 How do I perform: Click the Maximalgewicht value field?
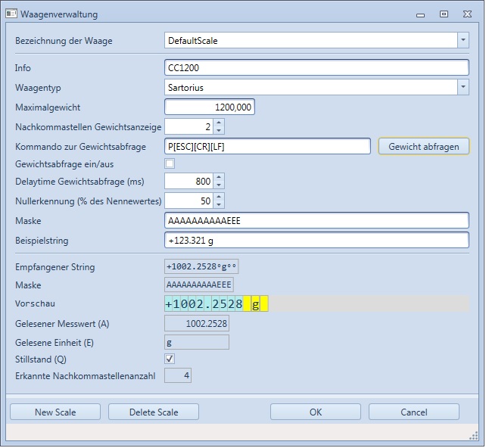(210, 107)
